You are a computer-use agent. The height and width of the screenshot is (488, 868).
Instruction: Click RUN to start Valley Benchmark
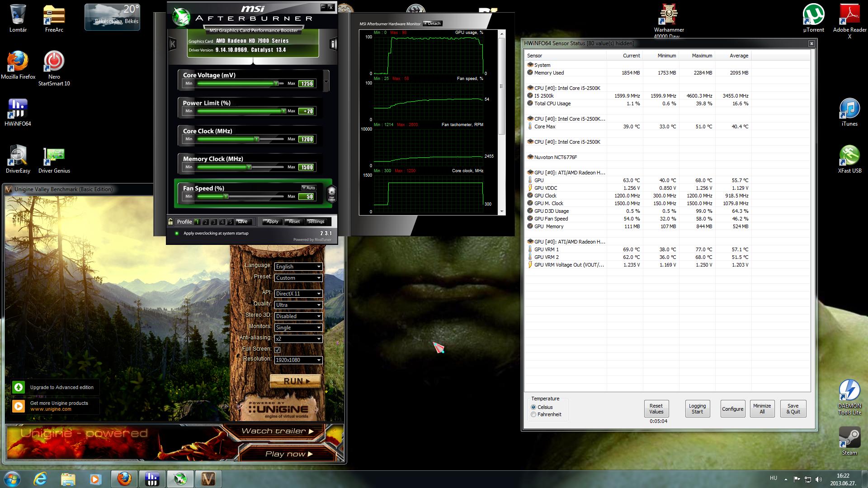click(296, 381)
